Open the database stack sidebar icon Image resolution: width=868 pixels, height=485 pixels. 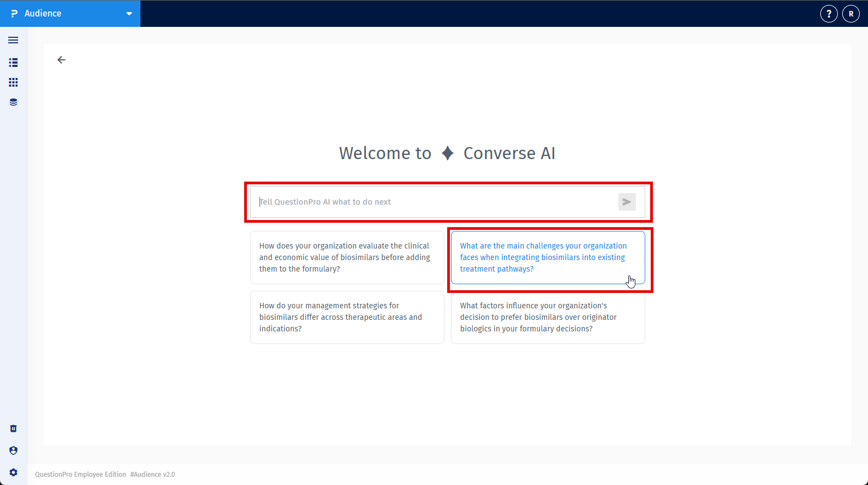click(13, 102)
